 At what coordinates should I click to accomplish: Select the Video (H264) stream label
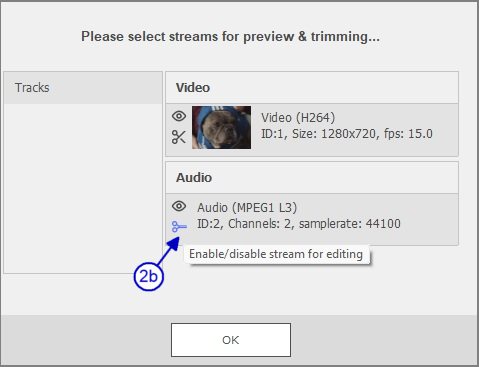pos(298,118)
